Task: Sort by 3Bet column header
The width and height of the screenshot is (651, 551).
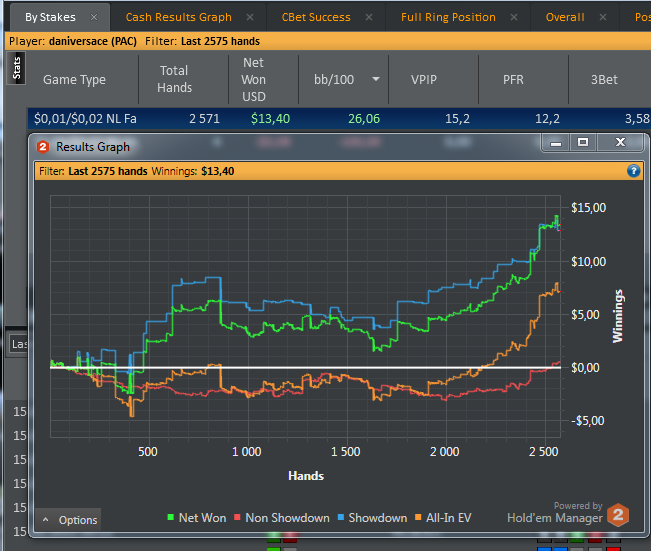Action: (x=604, y=79)
